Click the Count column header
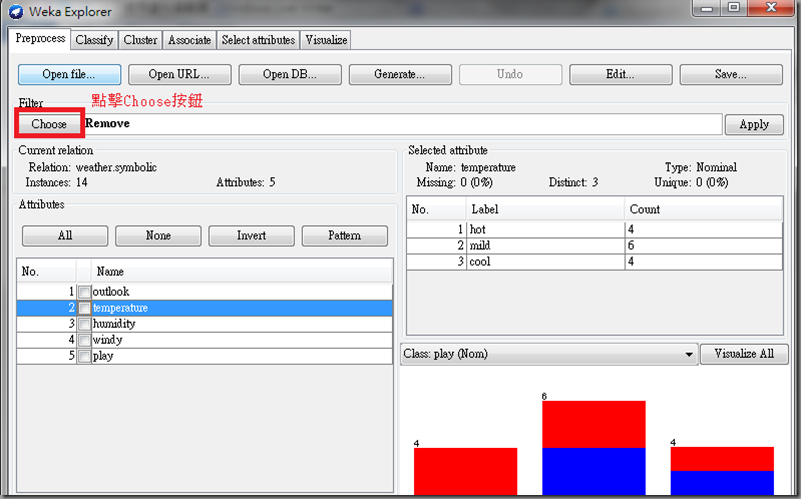This screenshot has height=499, width=801. (703, 209)
